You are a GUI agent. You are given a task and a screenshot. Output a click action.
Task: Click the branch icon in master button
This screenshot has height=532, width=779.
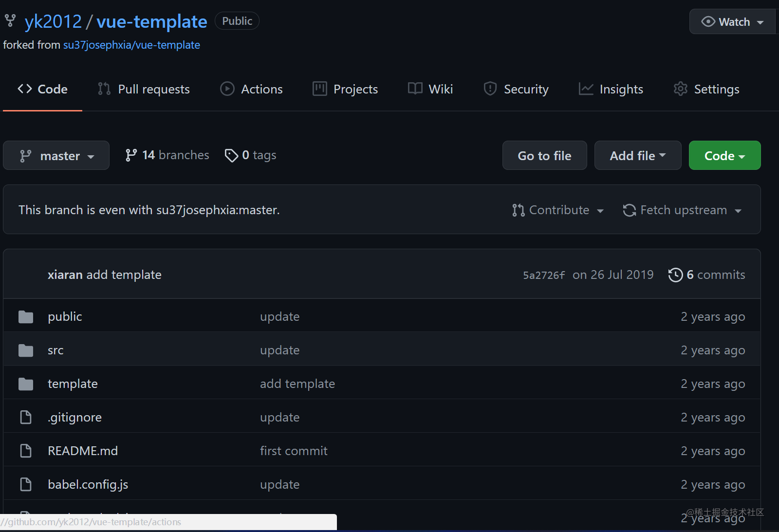[x=25, y=156]
